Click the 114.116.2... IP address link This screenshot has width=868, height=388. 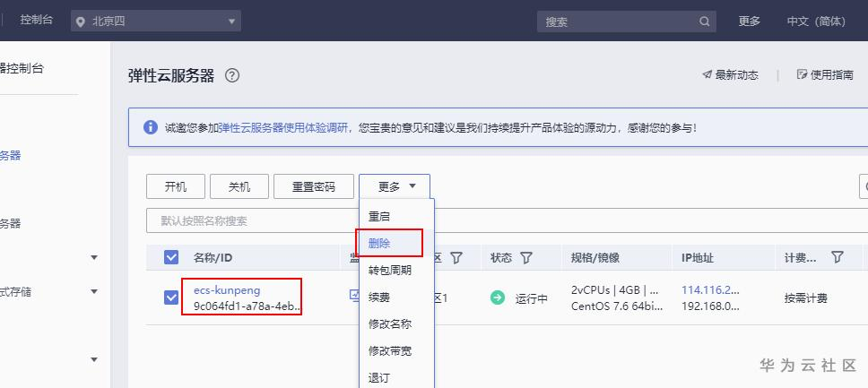coord(710,290)
